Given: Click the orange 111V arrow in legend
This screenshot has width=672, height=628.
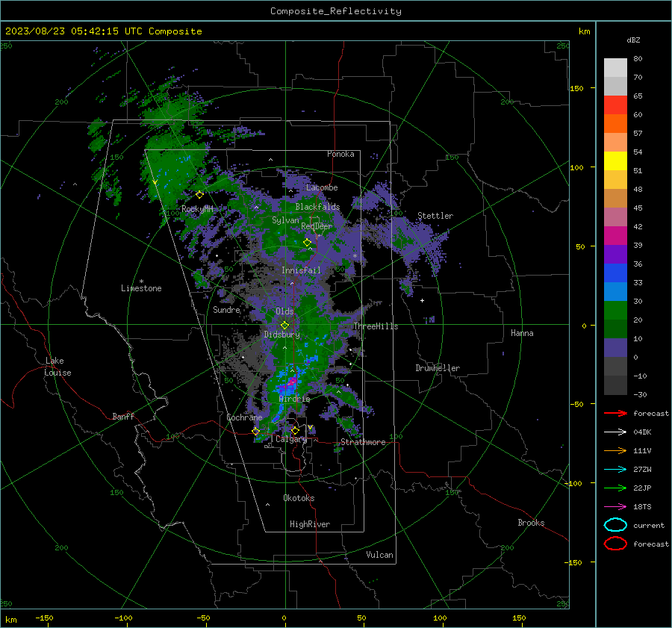Looking at the screenshot, I should click(x=615, y=450).
